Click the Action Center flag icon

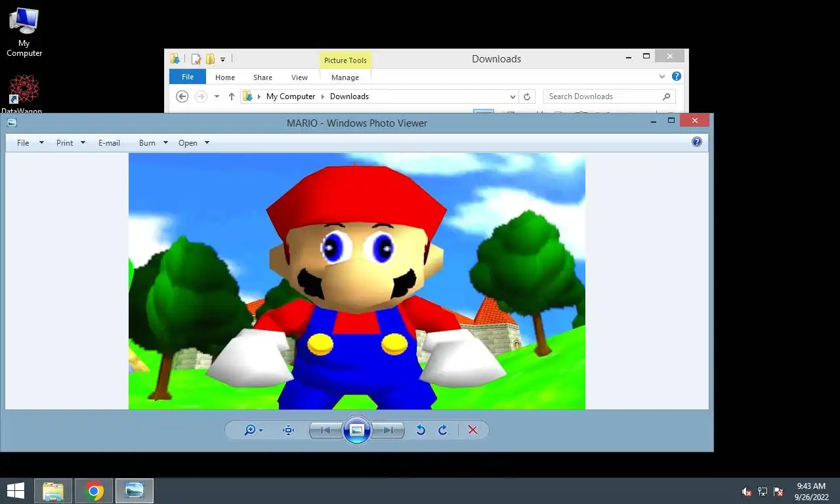coord(778,492)
